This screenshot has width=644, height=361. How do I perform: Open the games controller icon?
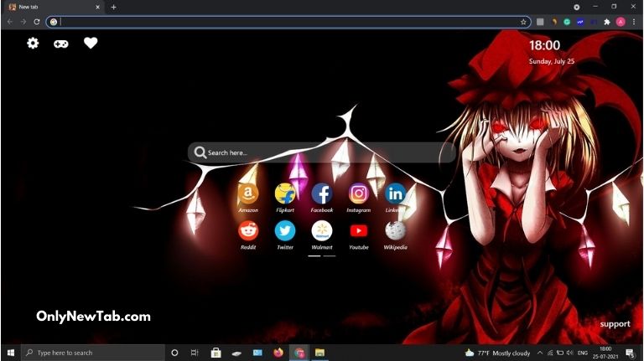click(x=61, y=44)
